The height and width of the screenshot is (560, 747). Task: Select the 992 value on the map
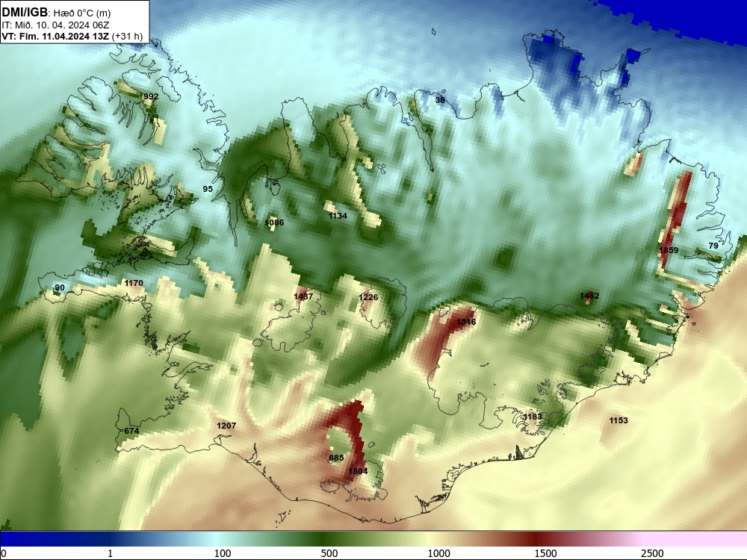coord(151,96)
